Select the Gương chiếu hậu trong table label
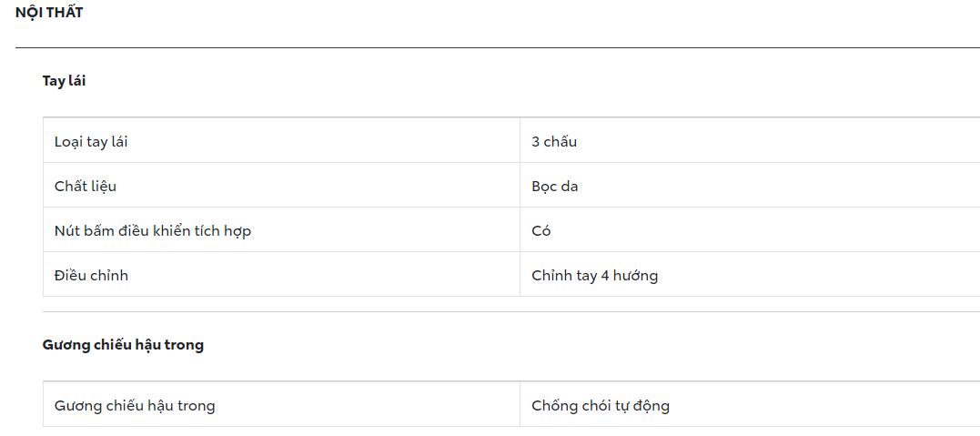This screenshot has height=436, width=980. (135, 405)
